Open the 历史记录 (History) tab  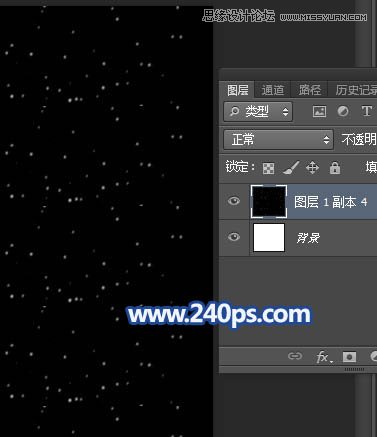point(355,90)
